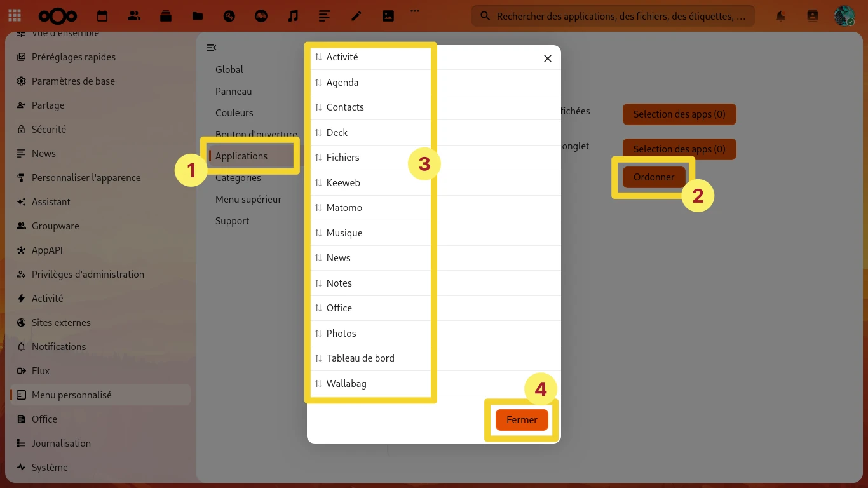Screen dimensions: 868x488
Task: Open Personnaliser l'apparence settings
Action: pyautogui.click(x=100, y=178)
